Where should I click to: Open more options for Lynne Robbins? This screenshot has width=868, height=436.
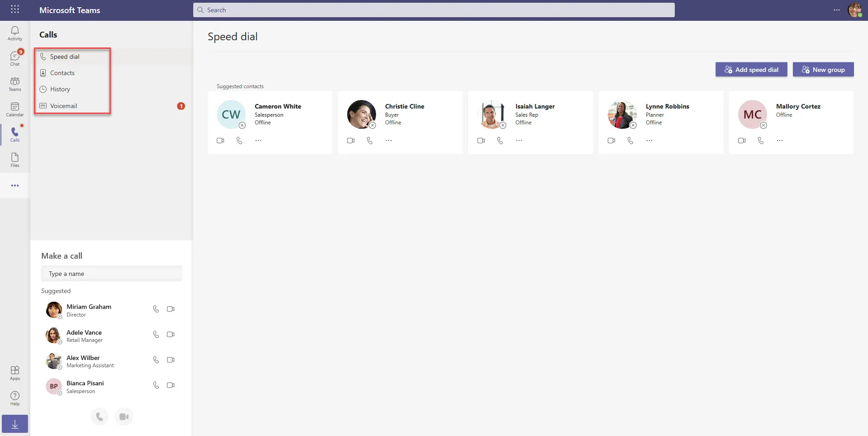point(649,141)
